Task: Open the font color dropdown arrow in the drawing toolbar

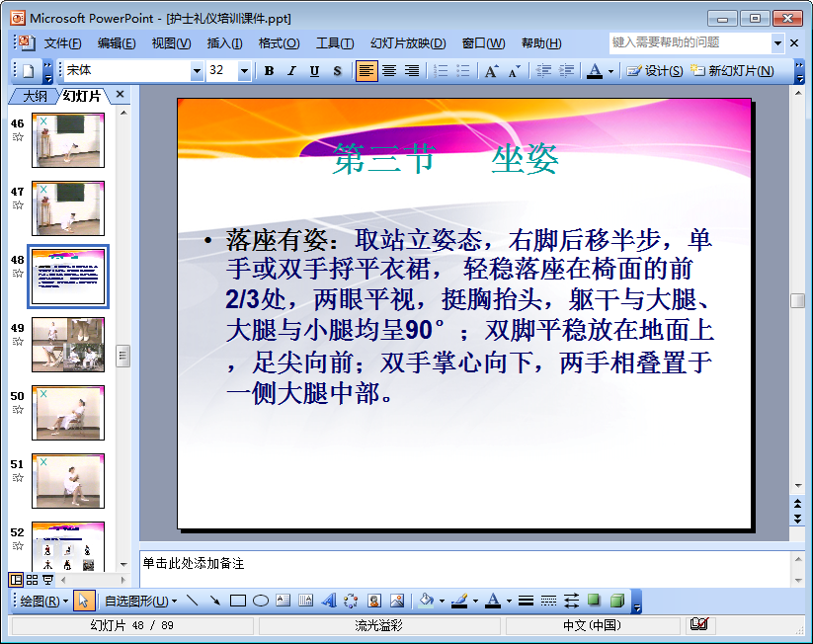Action: pos(509,601)
